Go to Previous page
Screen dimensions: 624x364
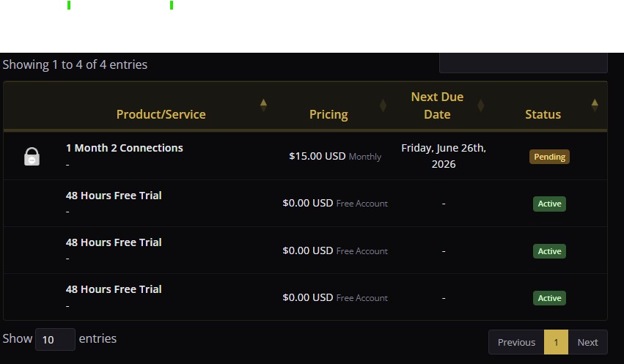coord(516,342)
